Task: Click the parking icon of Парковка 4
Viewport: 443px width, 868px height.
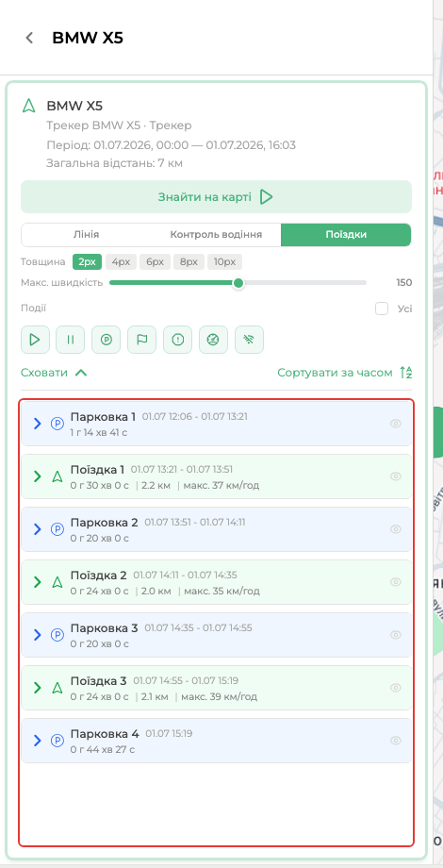Action: pyautogui.click(x=57, y=741)
